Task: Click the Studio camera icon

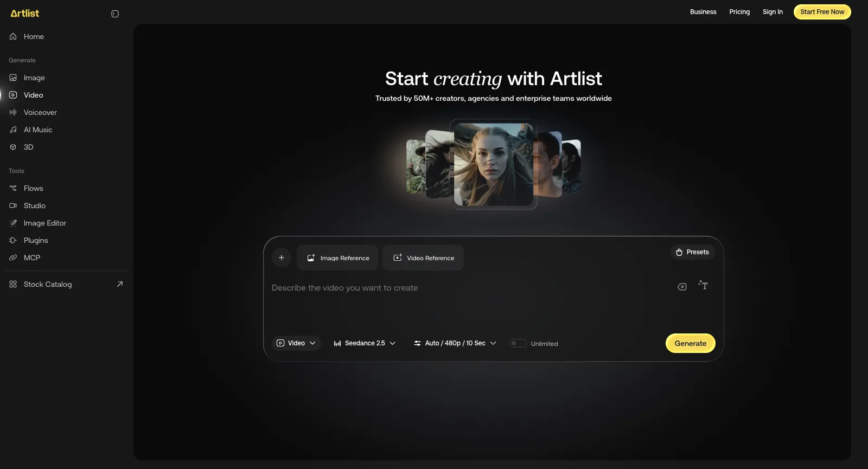Action: (13, 205)
